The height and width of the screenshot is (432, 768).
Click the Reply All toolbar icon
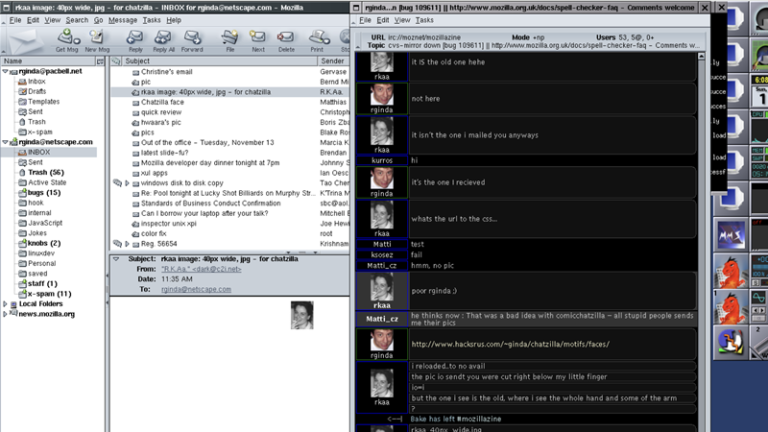tap(163, 38)
